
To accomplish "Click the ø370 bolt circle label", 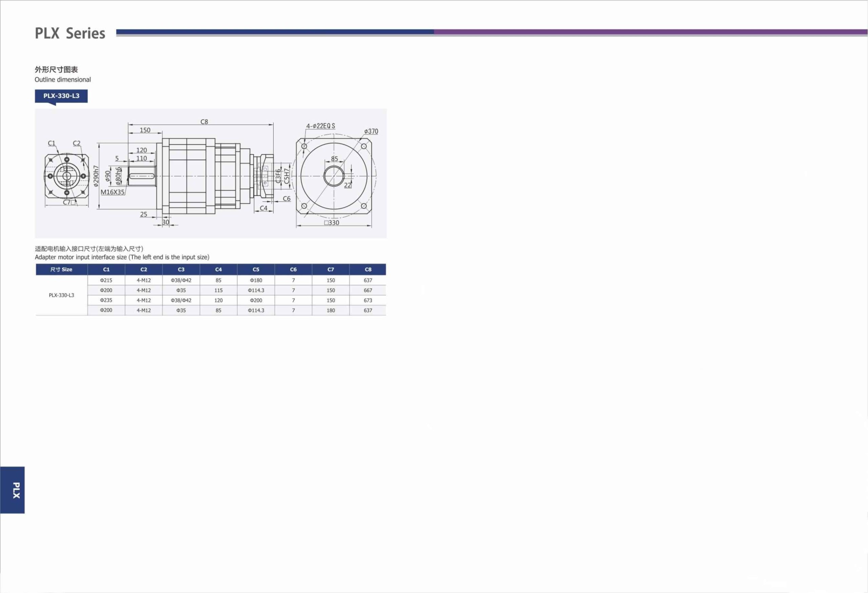I will tap(371, 132).
